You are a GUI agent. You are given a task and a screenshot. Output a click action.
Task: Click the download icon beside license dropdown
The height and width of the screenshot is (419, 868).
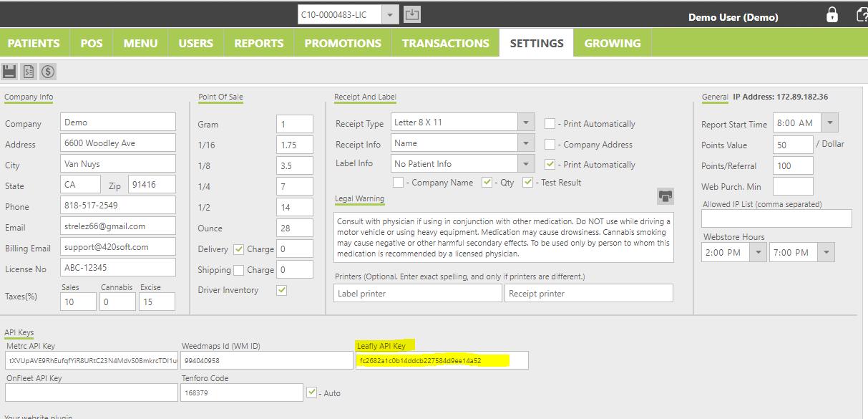[411, 15]
